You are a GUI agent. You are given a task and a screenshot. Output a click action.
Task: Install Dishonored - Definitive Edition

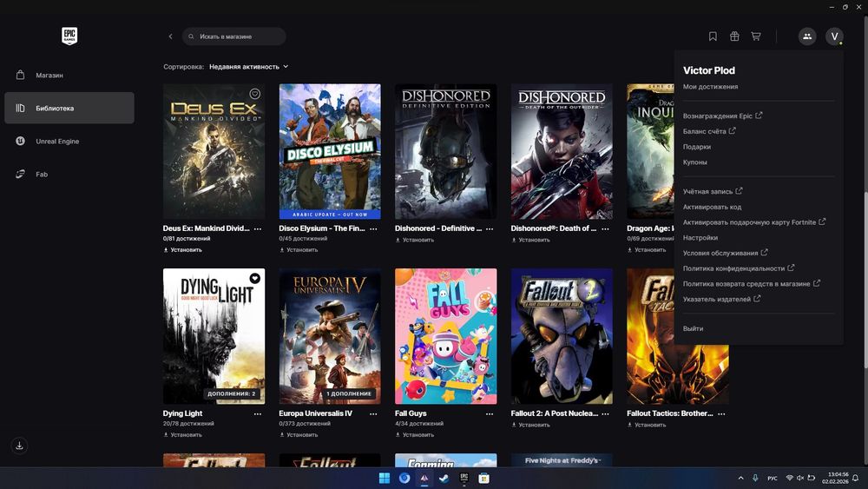click(415, 240)
